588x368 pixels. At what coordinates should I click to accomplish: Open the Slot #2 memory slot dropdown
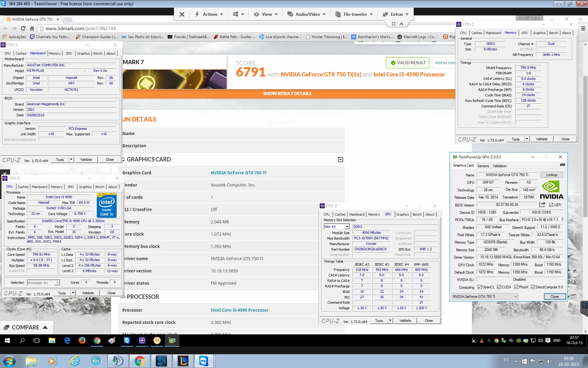point(347,227)
